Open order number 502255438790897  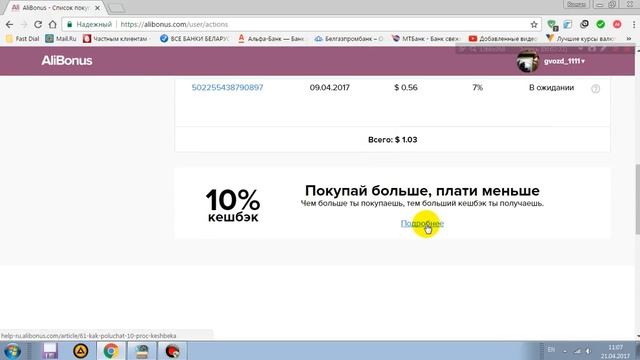click(x=227, y=88)
